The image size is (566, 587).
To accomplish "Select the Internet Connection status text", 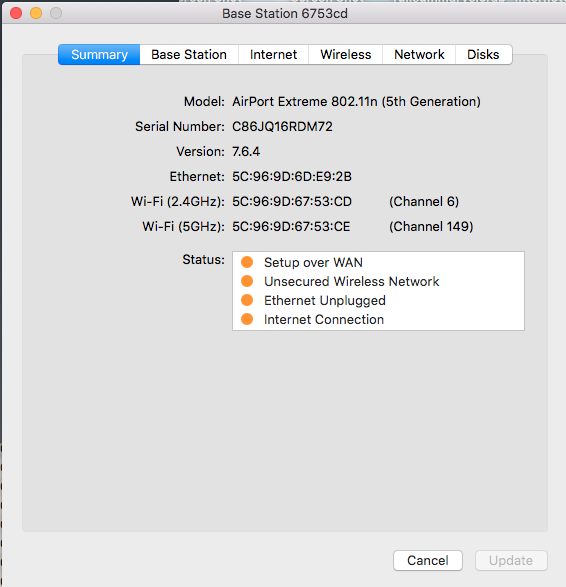I will tap(324, 320).
